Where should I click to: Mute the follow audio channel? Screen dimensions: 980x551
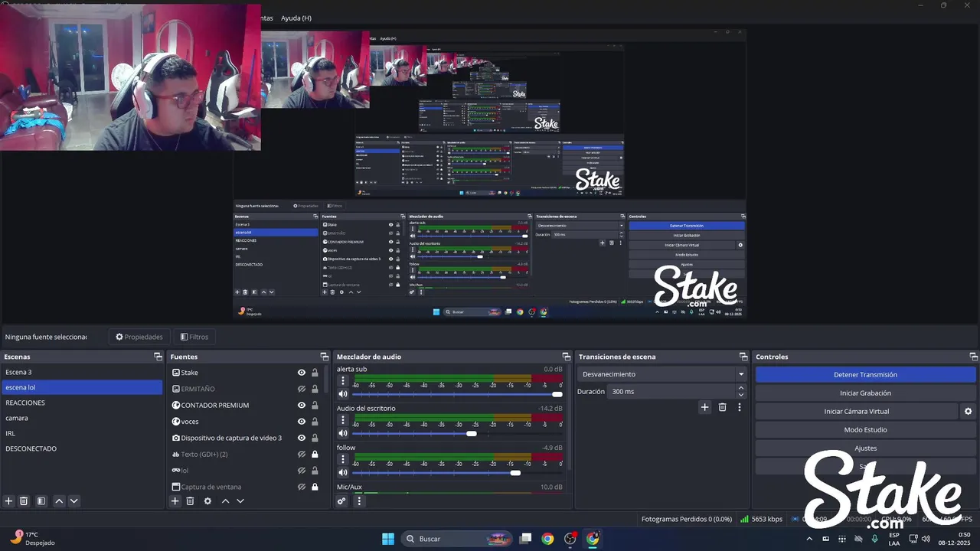tap(343, 473)
